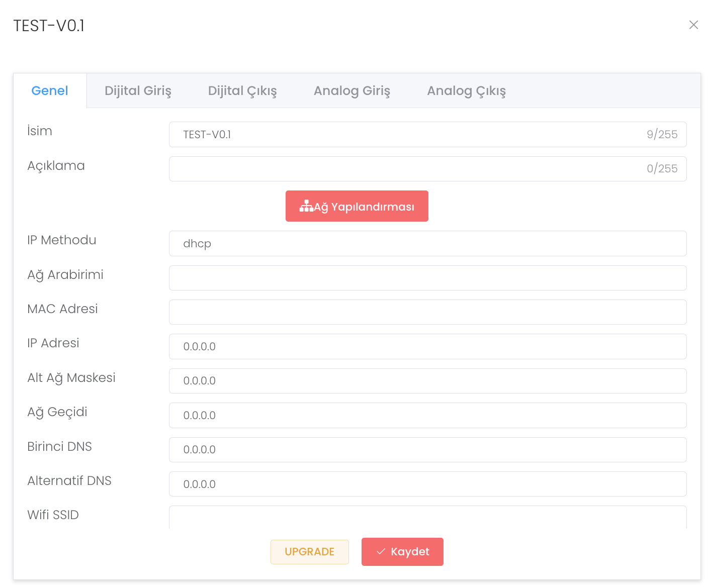Image resolution: width=708 pixels, height=588 pixels.
Task: Click the network icon on Ağ Yapılandırması
Action: click(306, 206)
